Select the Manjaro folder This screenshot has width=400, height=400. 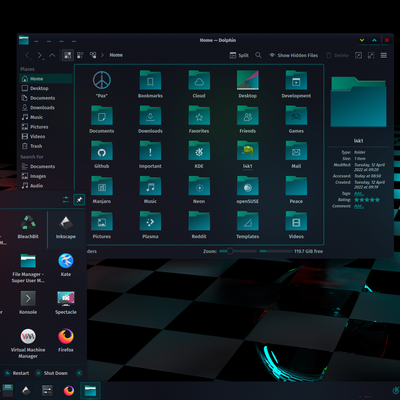click(102, 190)
